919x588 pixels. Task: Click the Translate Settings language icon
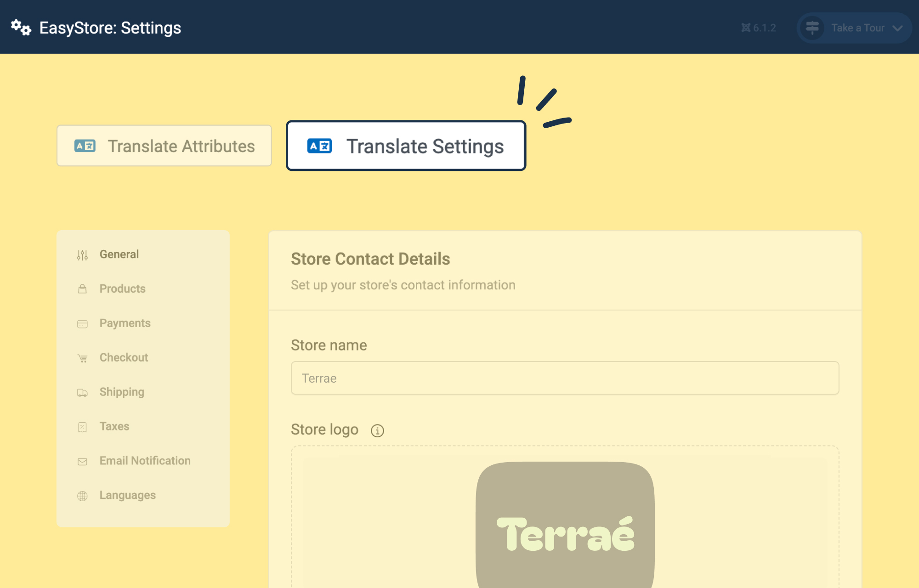pyautogui.click(x=319, y=146)
